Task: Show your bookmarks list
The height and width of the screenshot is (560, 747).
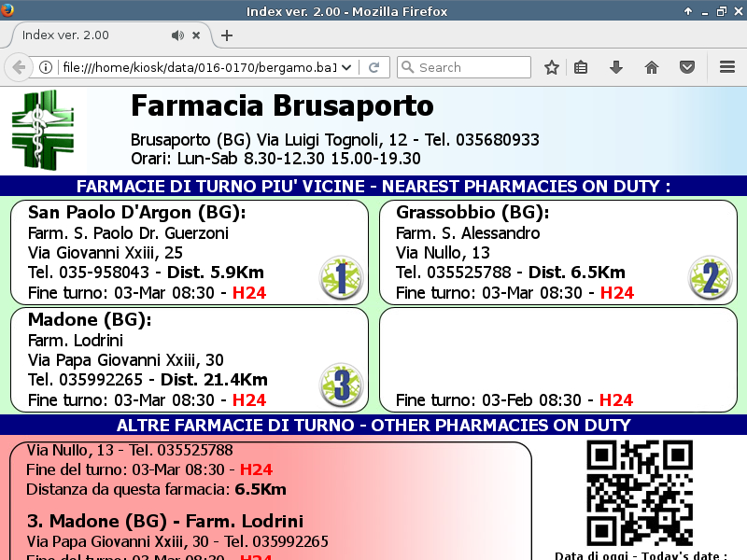Action: [x=581, y=67]
